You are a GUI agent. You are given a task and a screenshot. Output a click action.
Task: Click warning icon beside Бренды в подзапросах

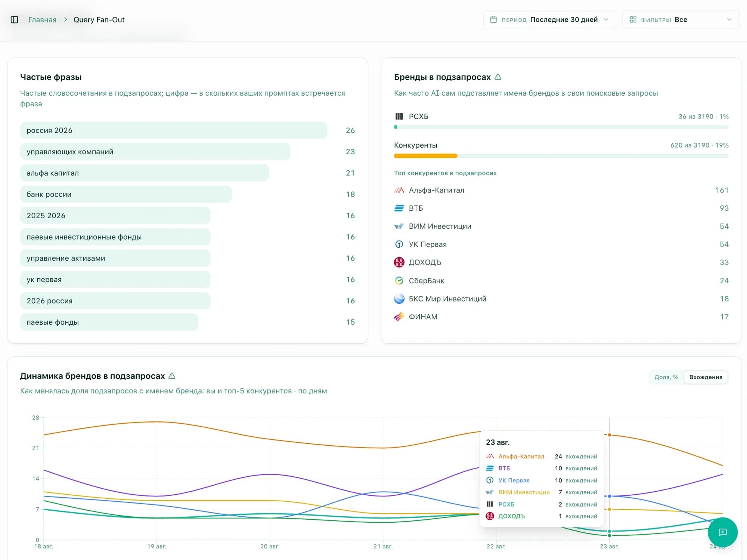498,77
